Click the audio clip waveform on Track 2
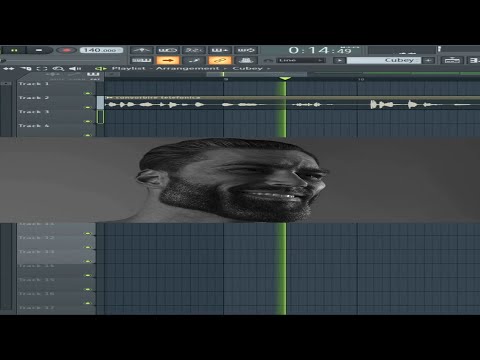The width and height of the screenshot is (480, 360). pyautogui.click(x=292, y=105)
